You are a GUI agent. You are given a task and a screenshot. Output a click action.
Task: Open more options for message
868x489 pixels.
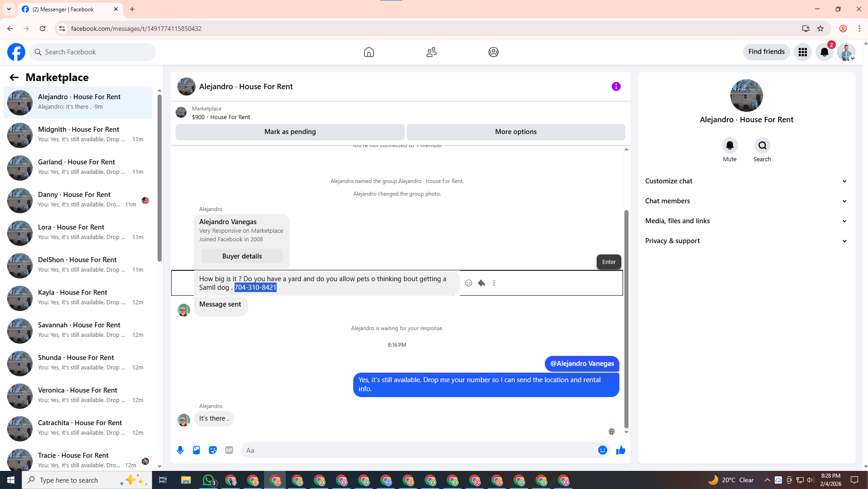[x=494, y=283]
